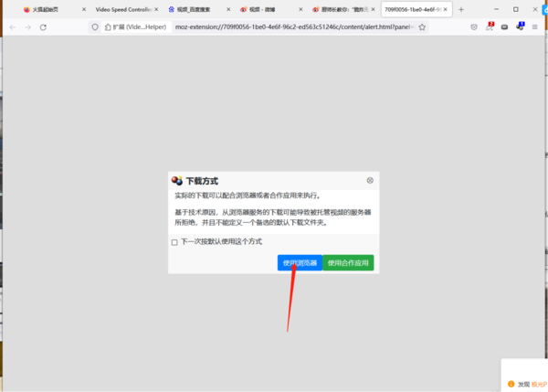The image size is (548, 392).
Task: Click the 下载方式 dialog title
Action: click(x=202, y=181)
